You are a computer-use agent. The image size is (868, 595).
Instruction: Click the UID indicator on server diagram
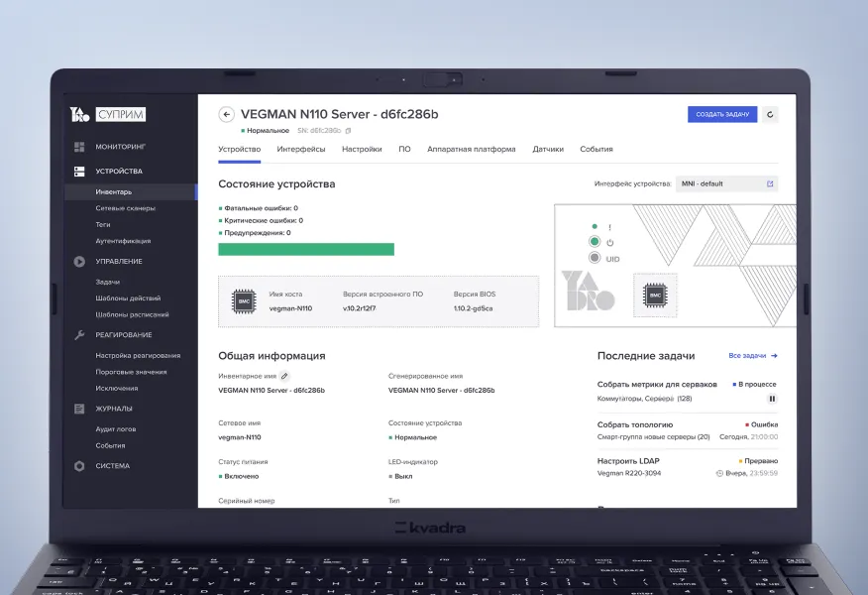[595, 258]
